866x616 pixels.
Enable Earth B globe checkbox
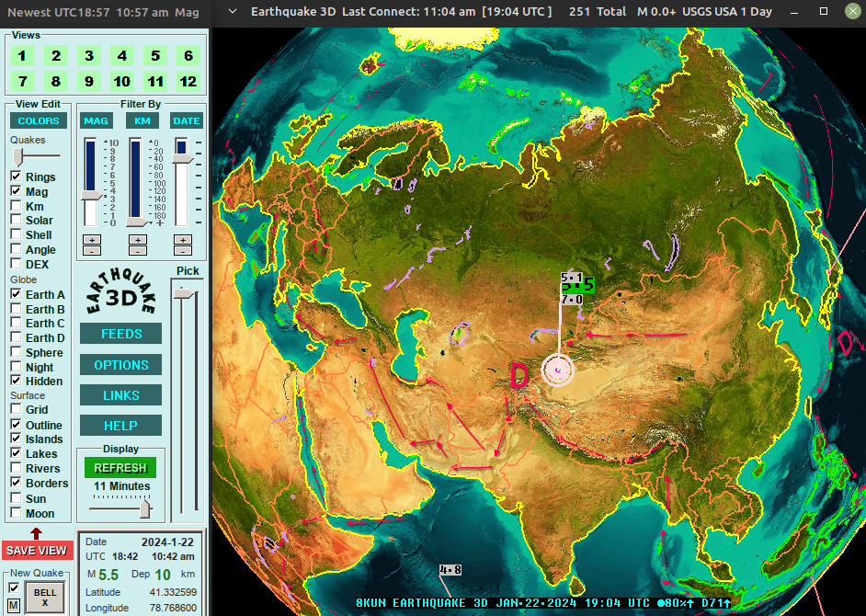(x=16, y=308)
